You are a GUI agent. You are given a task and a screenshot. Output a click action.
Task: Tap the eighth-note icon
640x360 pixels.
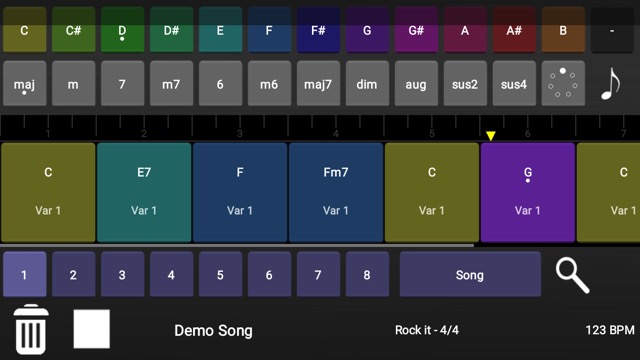pos(611,84)
